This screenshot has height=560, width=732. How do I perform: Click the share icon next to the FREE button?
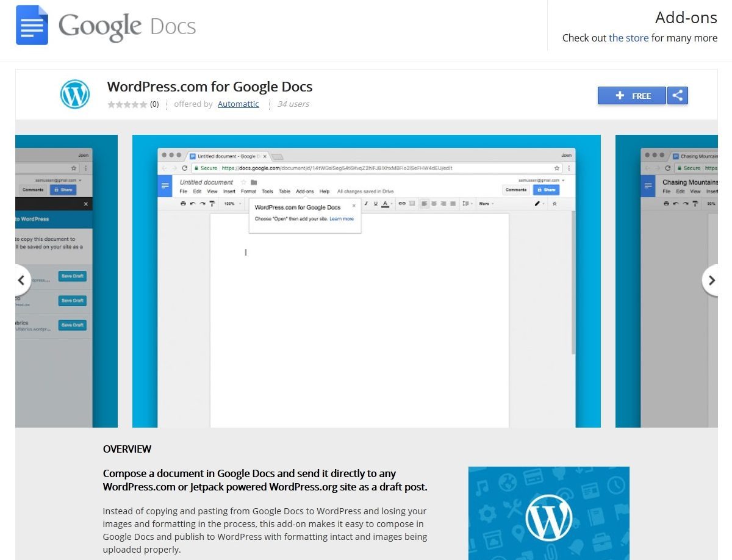677,95
